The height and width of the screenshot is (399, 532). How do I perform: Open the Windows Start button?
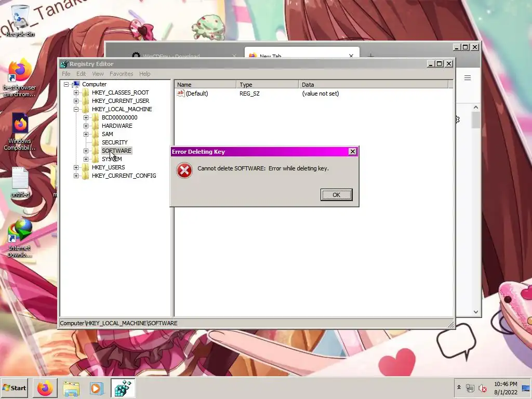click(x=15, y=388)
